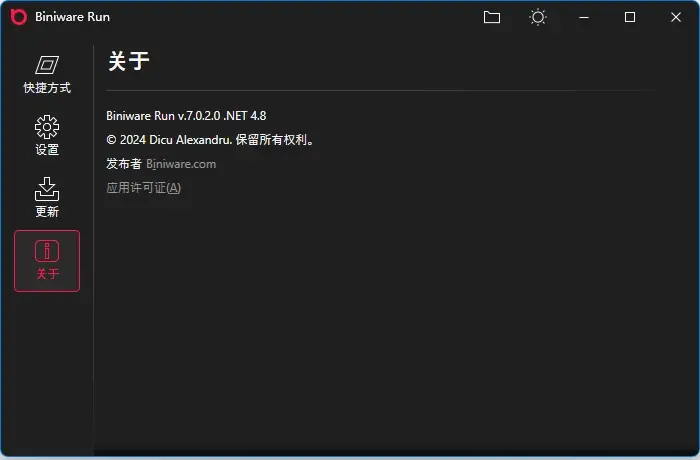Click the Biniware Run window title text
The height and width of the screenshot is (460, 700).
(x=72, y=17)
